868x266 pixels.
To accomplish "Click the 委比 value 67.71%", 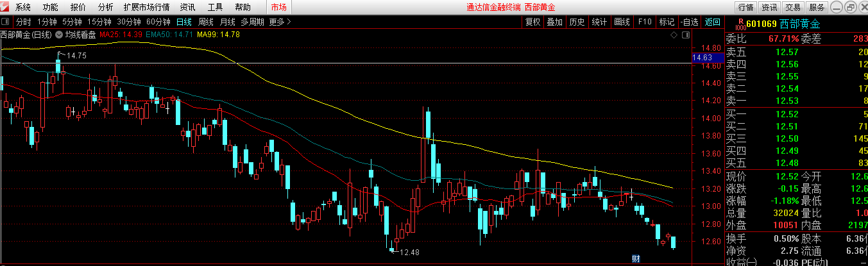I will (784, 38).
